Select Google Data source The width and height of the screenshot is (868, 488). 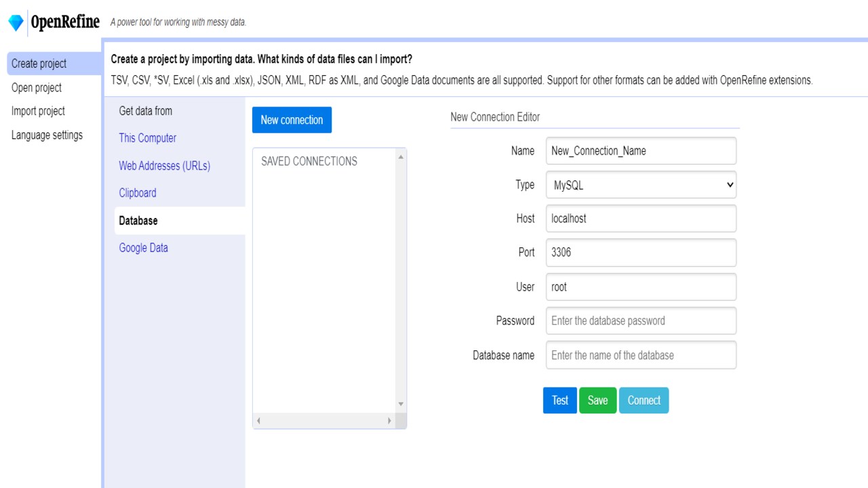coord(144,248)
